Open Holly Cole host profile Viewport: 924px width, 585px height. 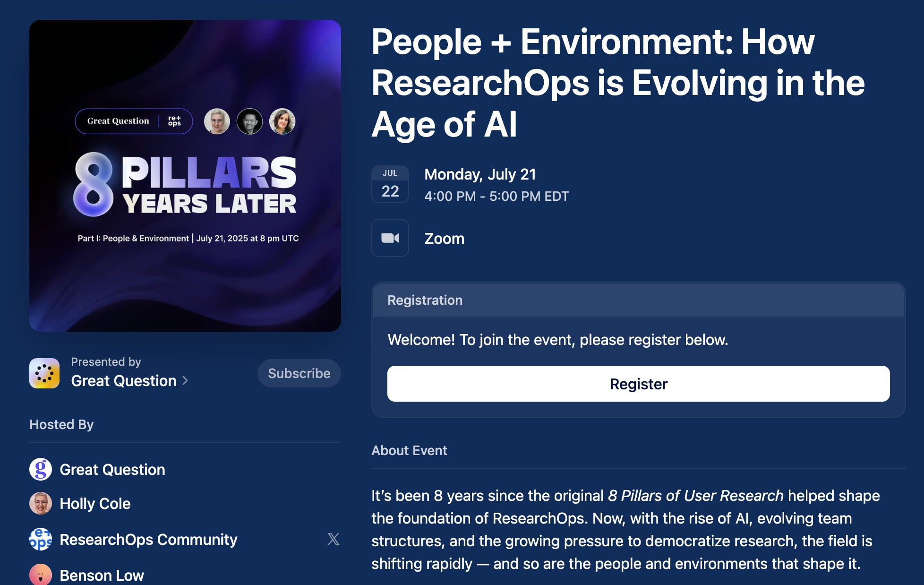pos(95,504)
